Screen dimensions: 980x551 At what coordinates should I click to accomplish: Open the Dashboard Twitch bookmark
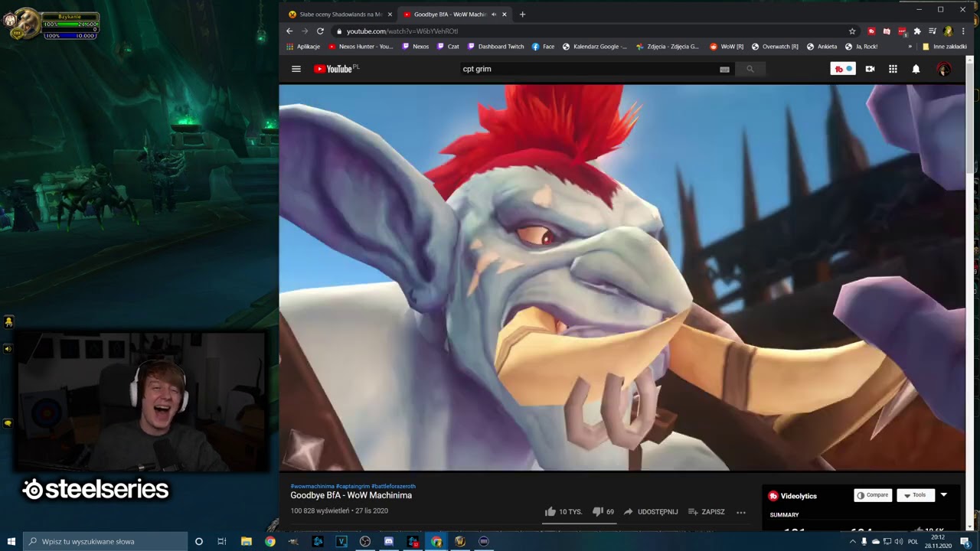(495, 47)
